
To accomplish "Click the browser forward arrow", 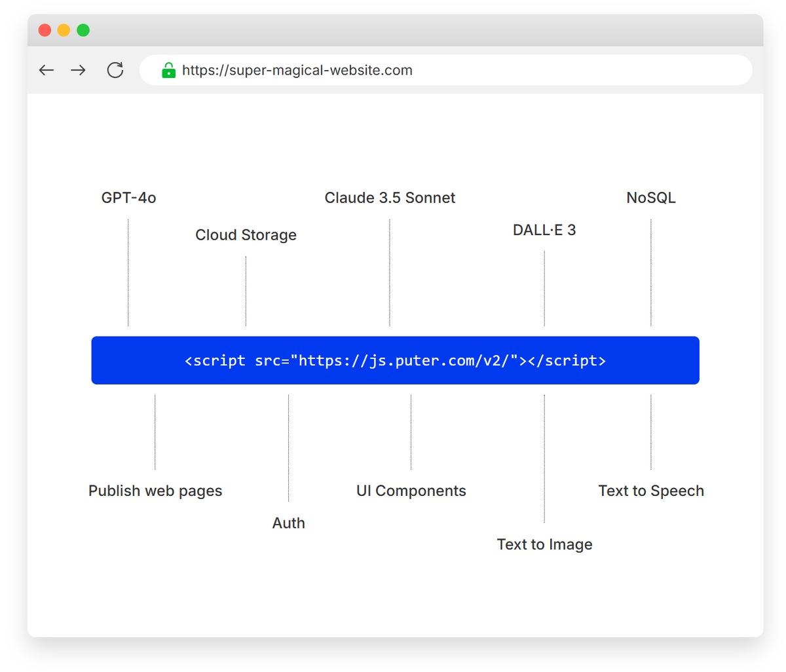I will [x=78, y=70].
